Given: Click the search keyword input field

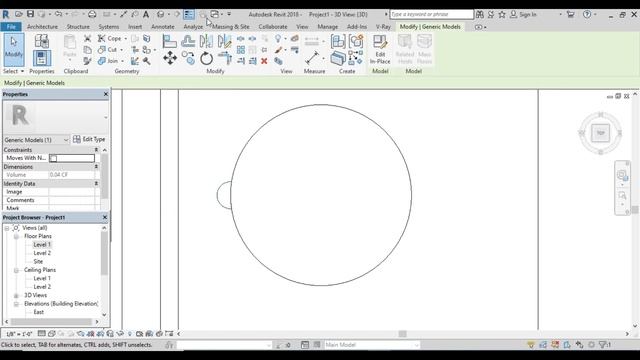Looking at the screenshot, I should 431,14.
